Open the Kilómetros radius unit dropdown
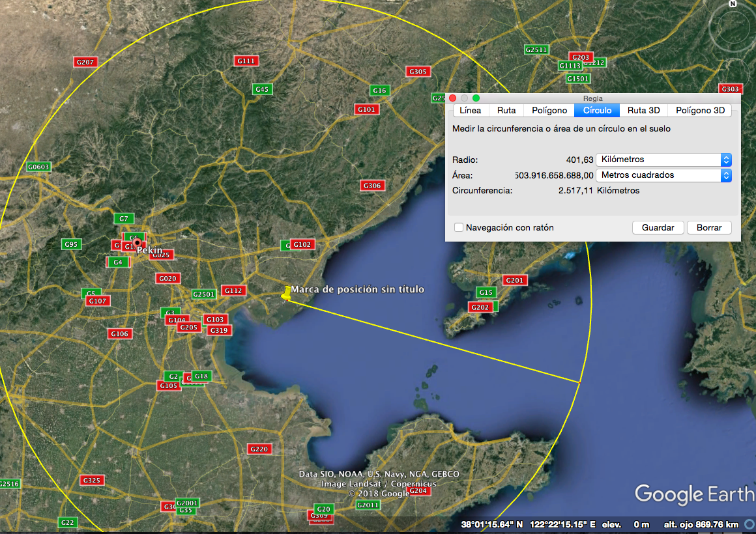This screenshot has height=534, width=756. 663,160
